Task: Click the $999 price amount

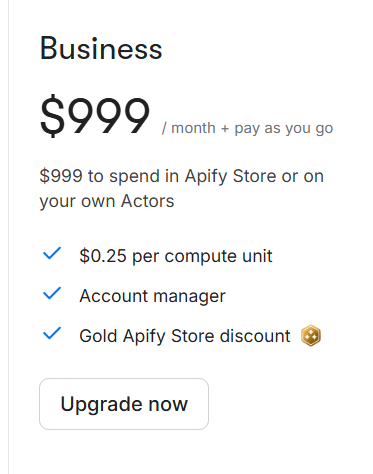Action: 95,115
